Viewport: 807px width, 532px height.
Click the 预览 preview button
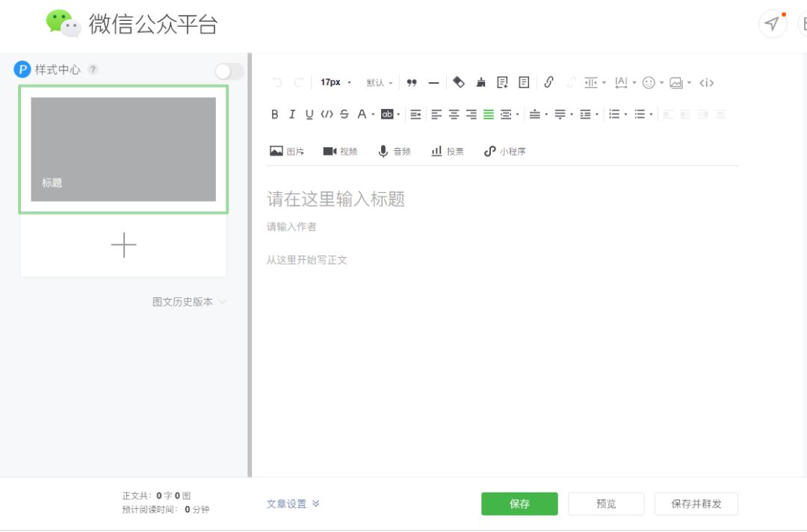click(x=606, y=504)
